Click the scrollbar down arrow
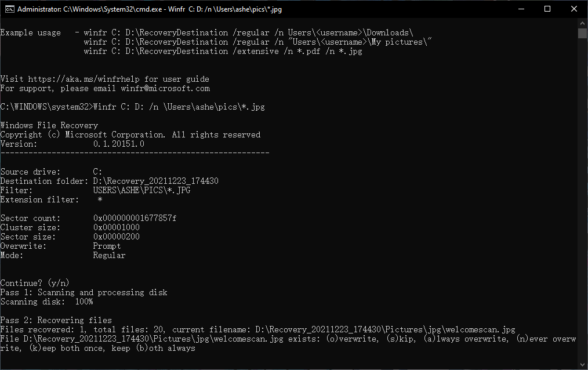The height and width of the screenshot is (370, 588). pyautogui.click(x=583, y=365)
